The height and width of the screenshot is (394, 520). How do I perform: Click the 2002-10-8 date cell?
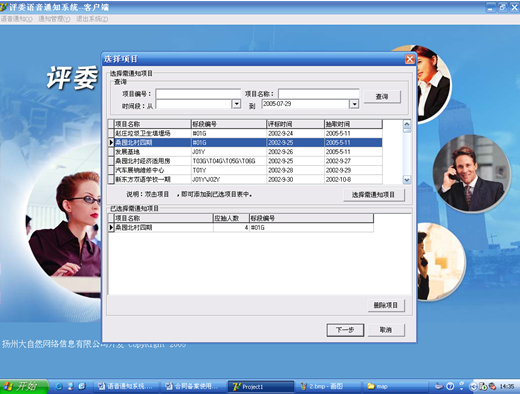353,179
